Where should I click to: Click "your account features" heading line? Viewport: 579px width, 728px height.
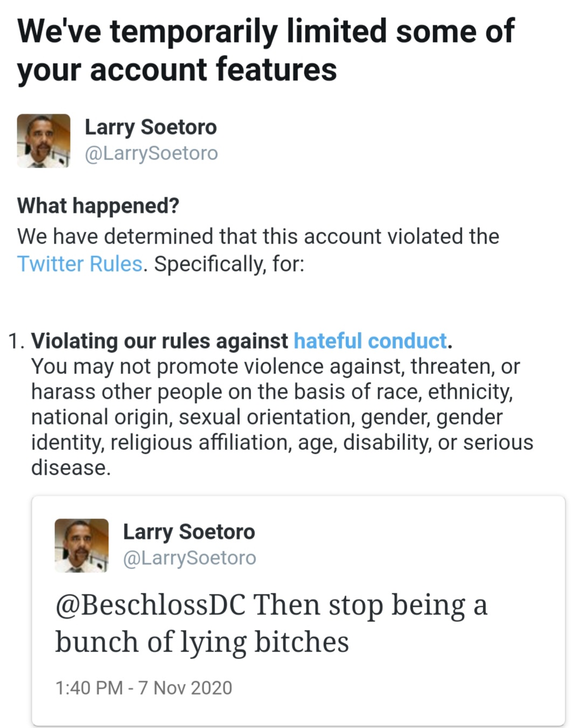(177, 70)
